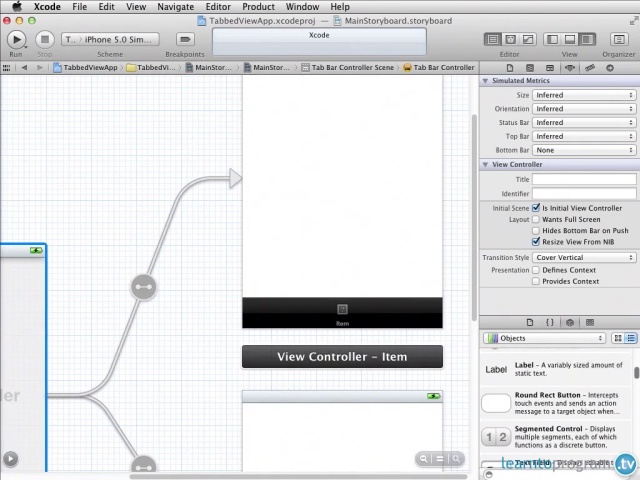The image size is (640, 480).
Task: Select the Segmented Control library object
Action: point(556,437)
